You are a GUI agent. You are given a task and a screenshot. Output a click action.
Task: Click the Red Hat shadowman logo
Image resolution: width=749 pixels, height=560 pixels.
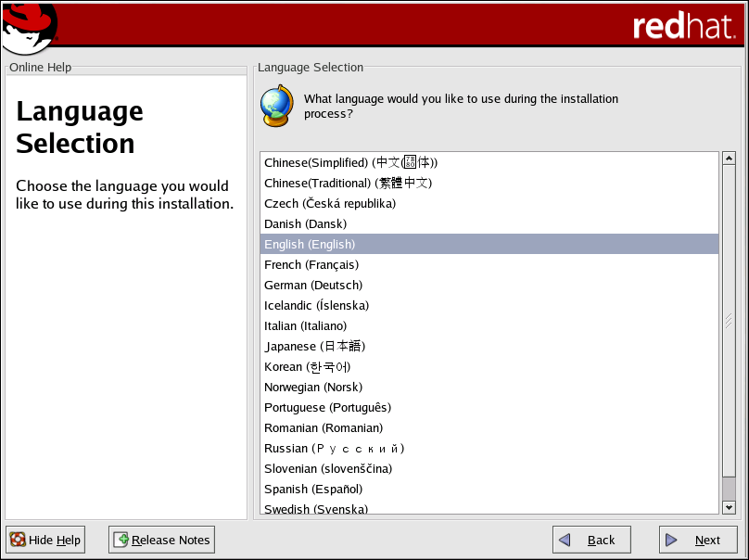tap(29, 28)
